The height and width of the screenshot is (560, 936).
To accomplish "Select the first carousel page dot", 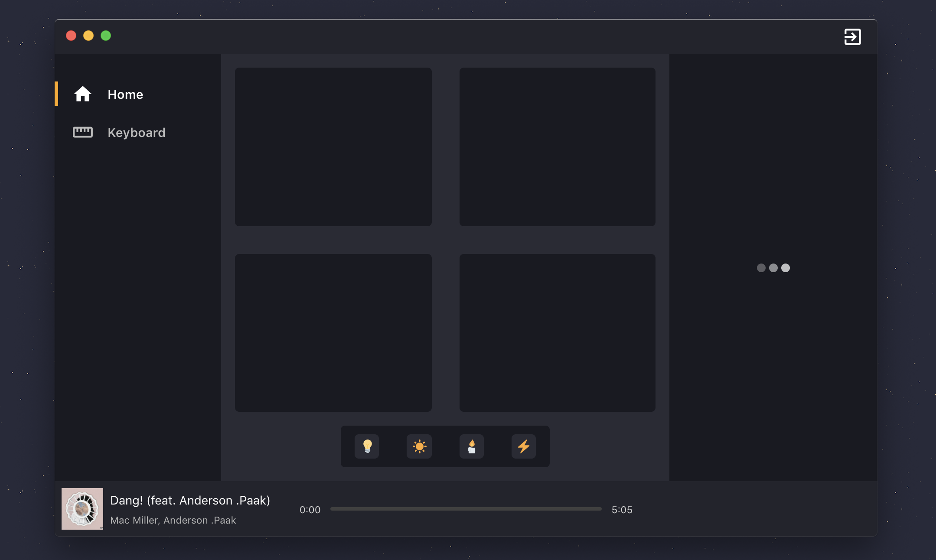I will click(761, 268).
